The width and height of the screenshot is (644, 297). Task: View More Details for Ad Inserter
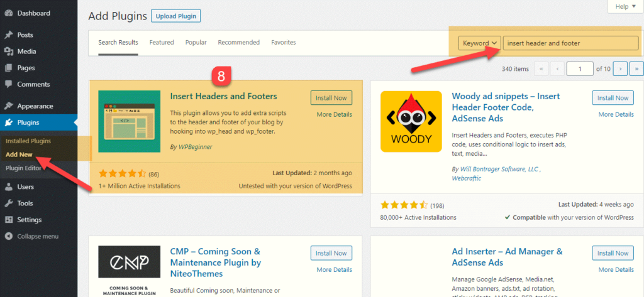pos(616,269)
